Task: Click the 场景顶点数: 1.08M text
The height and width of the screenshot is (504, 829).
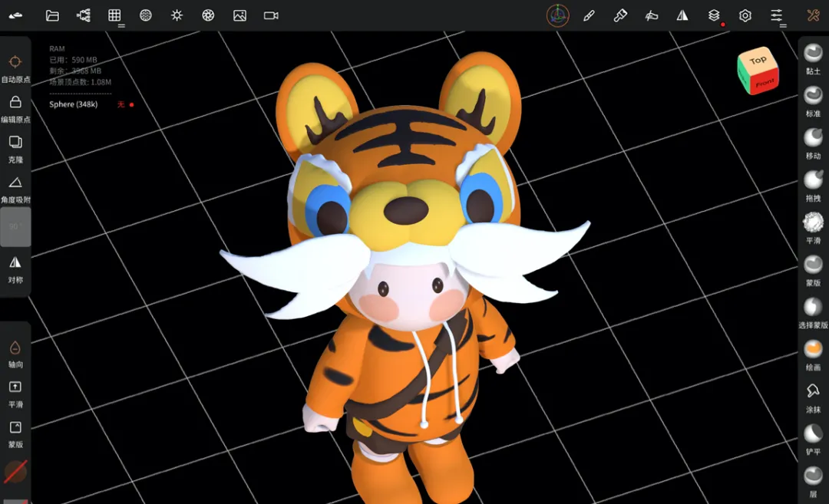Action: tap(81, 82)
